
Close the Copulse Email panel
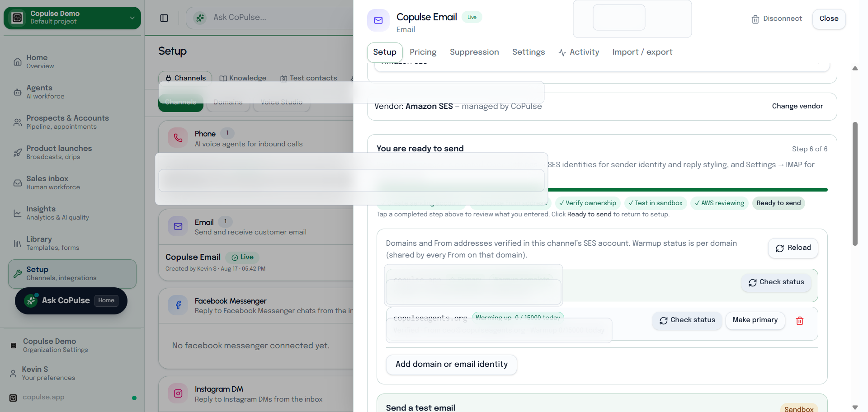click(x=829, y=19)
